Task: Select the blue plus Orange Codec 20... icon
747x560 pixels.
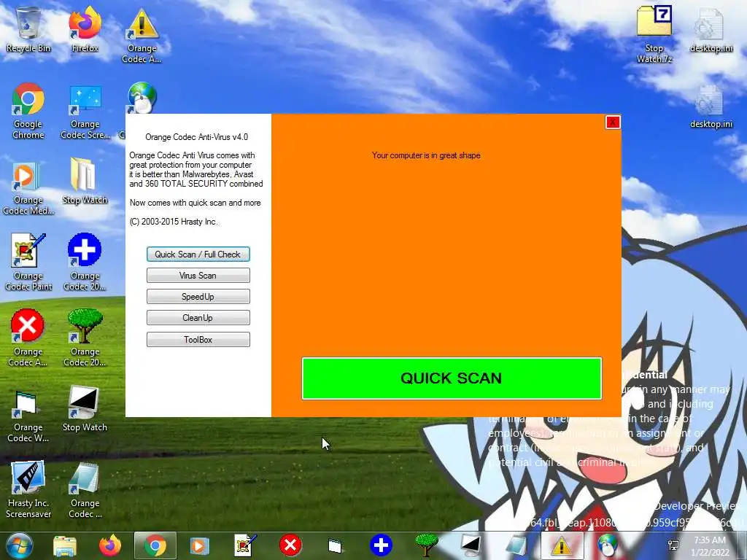Action: coord(85,262)
